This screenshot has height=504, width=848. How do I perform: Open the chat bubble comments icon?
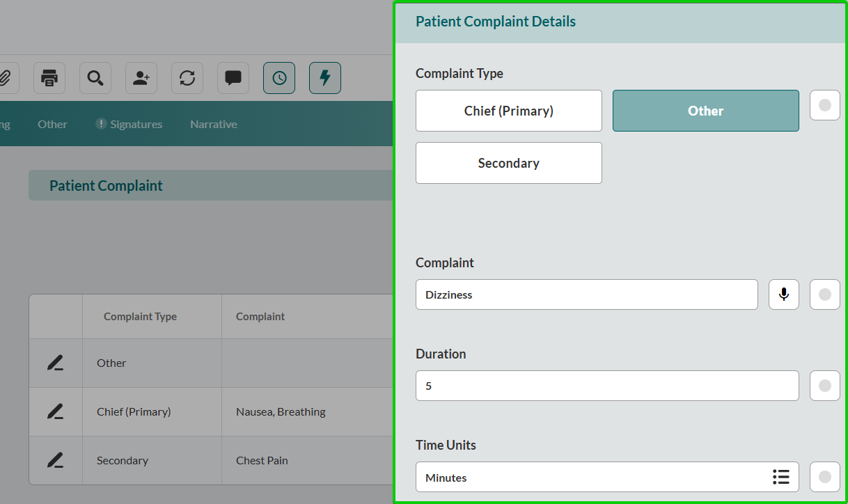[233, 78]
